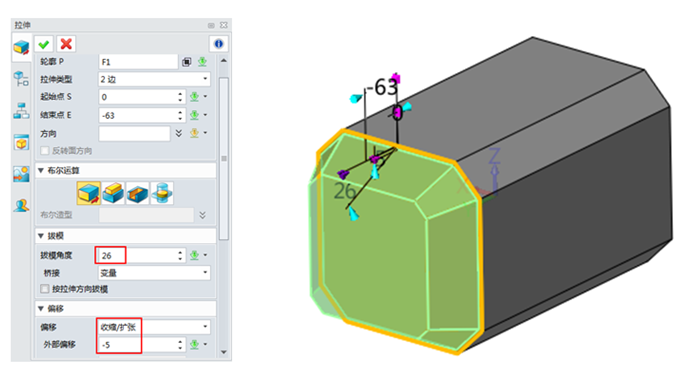Cancel extrude with the red X icon
Viewport: 683px width, 375px height.
pyautogui.click(x=66, y=44)
